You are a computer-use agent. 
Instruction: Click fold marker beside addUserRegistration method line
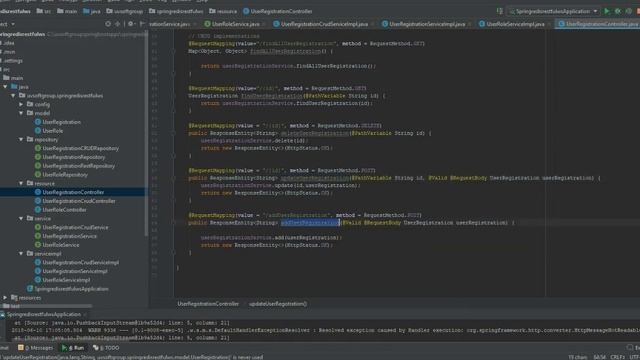coord(174,223)
